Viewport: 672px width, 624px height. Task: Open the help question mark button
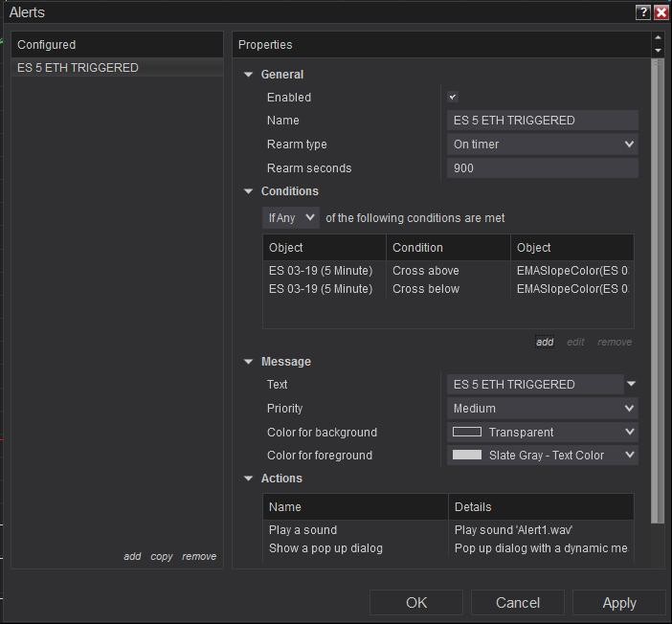click(x=642, y=12)
